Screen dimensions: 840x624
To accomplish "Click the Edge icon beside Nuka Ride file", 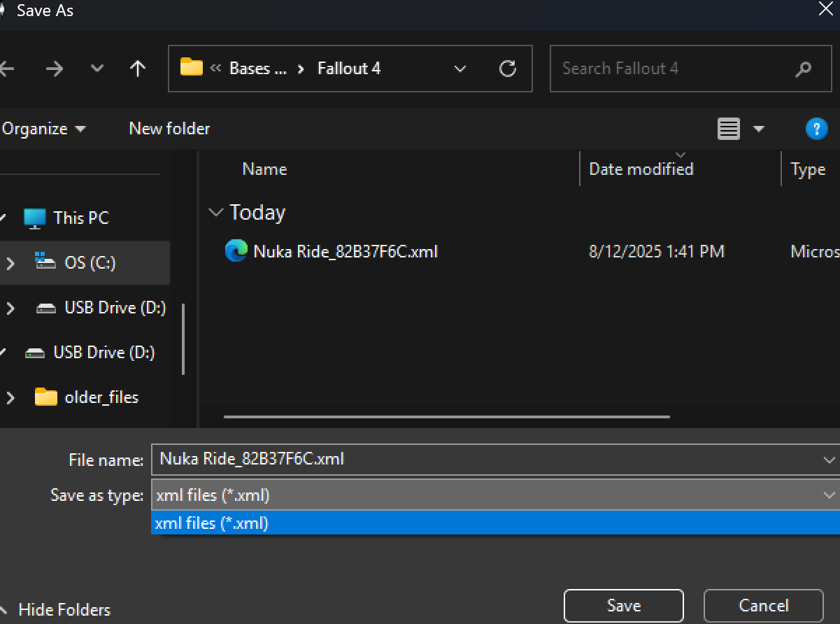I will tap(236, 251).
